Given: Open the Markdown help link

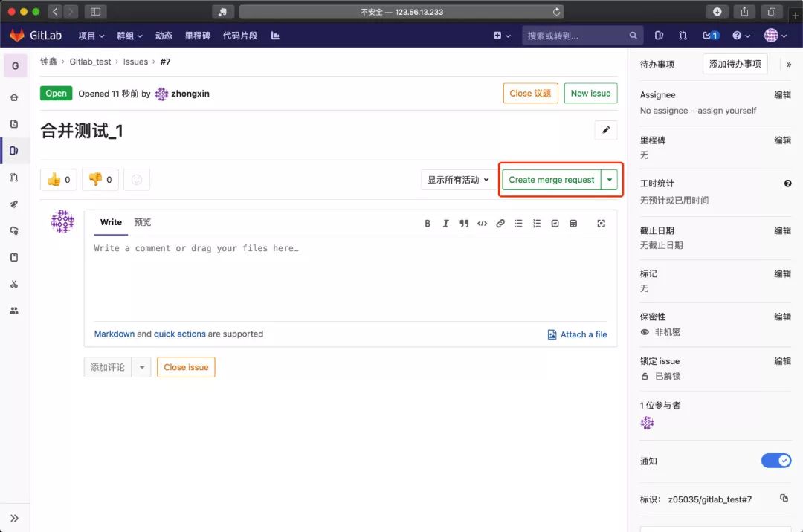Looking at the screenshot, I should (x=115, y=334).
